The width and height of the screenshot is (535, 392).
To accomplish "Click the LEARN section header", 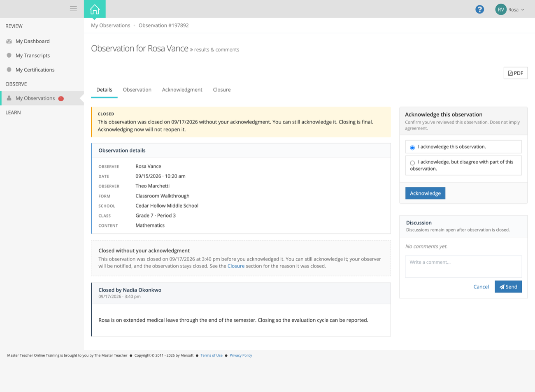I will 13,113.
